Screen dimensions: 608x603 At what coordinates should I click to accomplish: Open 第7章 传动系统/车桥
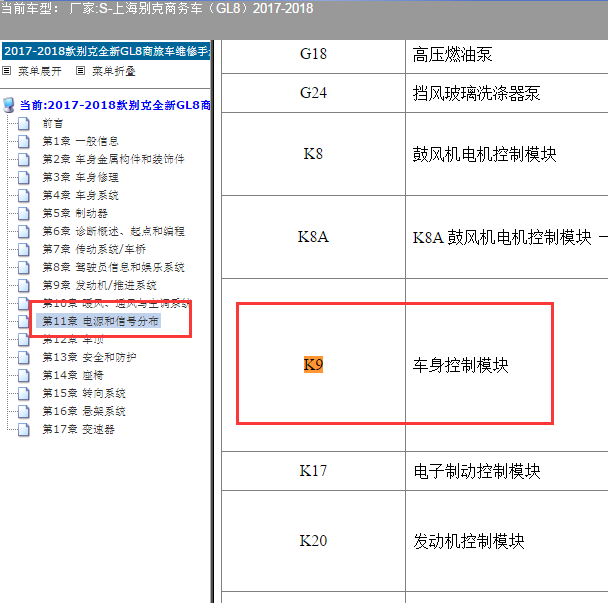point(94,249)
